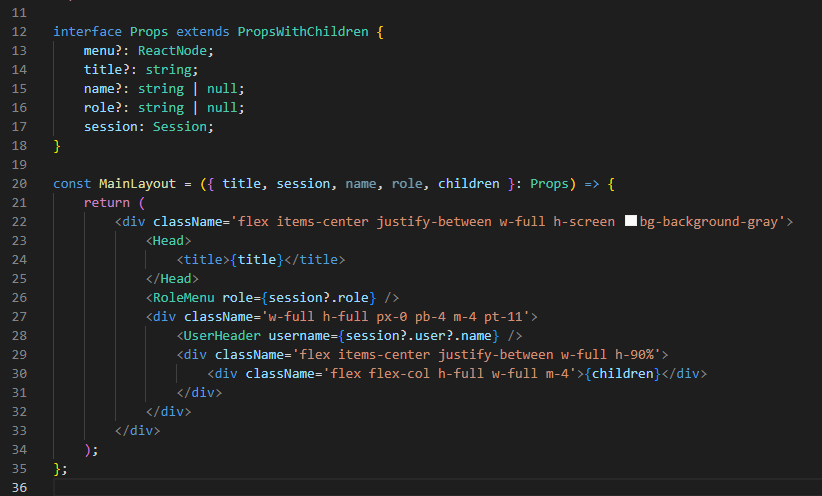The width and height of the screenshot is (822, 496).
Task: Click line number 12 in the gutter
Action: tap(19, 31)
